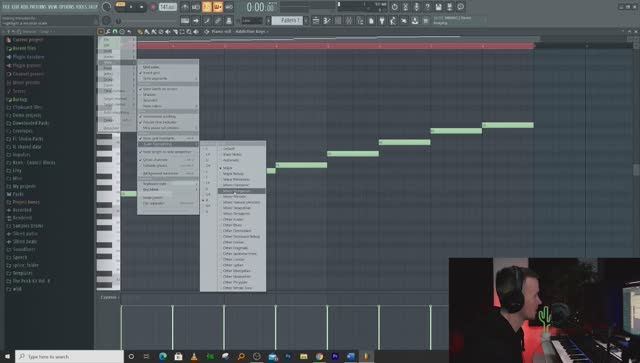Expand the Time segments submenu

(x=168, y=78)
